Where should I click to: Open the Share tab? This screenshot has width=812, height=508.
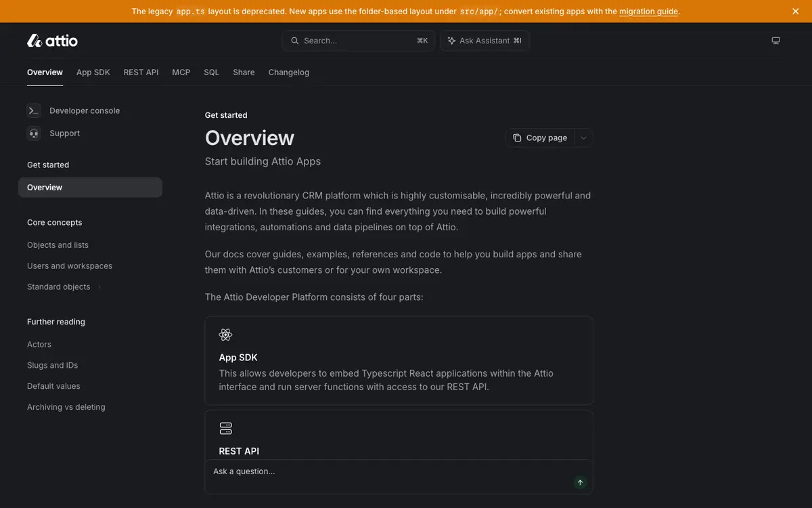pyautogui.click(x=244, y=72)
